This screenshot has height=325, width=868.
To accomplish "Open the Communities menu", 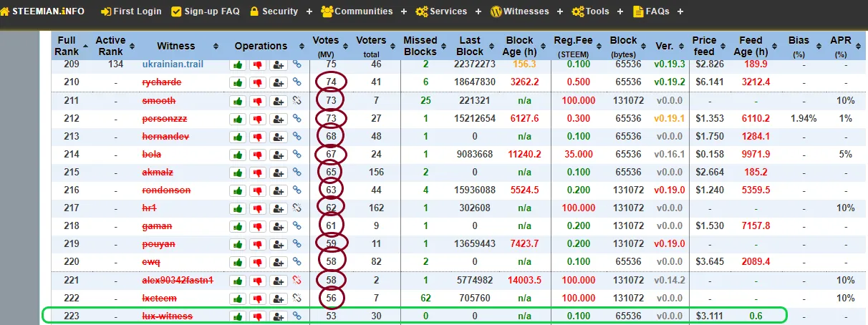I will point(357,11).
